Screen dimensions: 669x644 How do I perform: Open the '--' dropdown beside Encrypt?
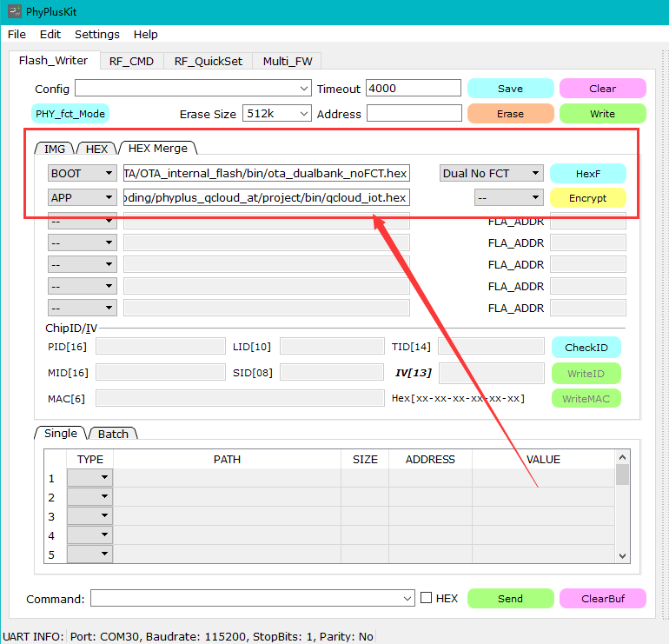click(509, 197)
